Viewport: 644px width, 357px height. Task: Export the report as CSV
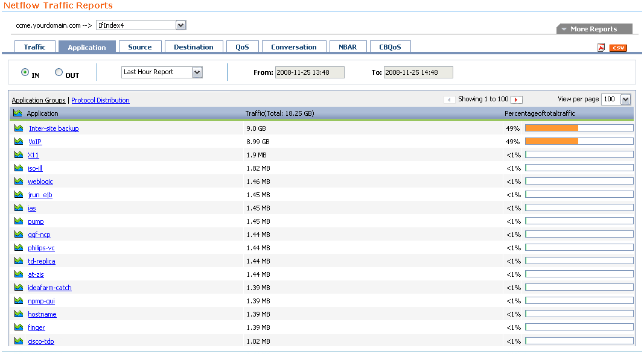[618, 48]
